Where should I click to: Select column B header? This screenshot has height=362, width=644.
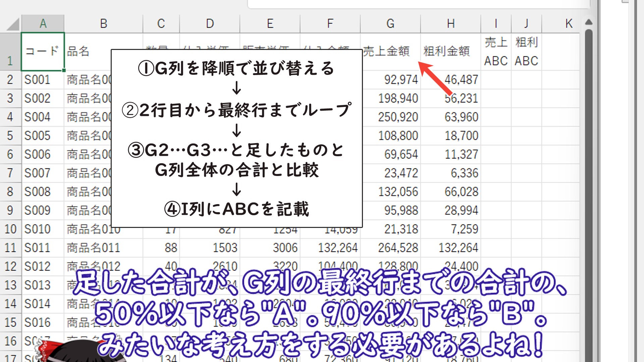[x=103, y=24]
